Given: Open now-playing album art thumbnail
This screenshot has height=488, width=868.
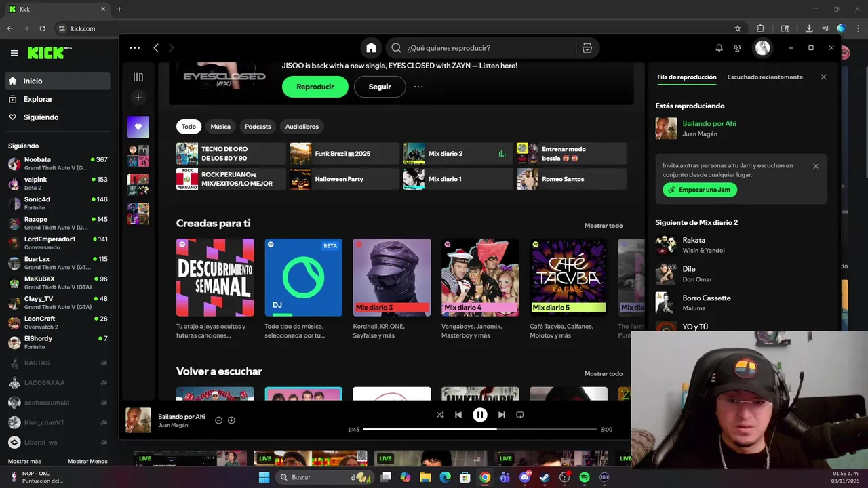Looking at the screenshot, I should click(x=138, y=420).
